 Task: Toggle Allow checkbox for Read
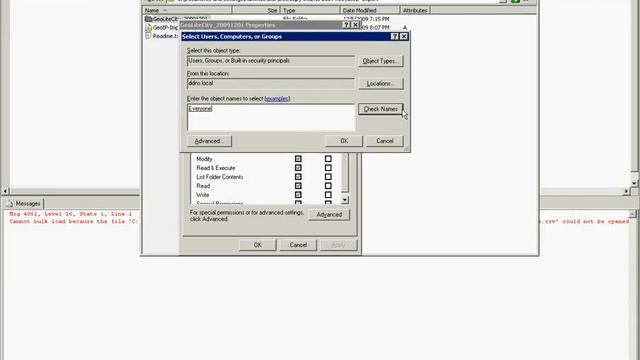pyautogui.click(x=298, y=186)
